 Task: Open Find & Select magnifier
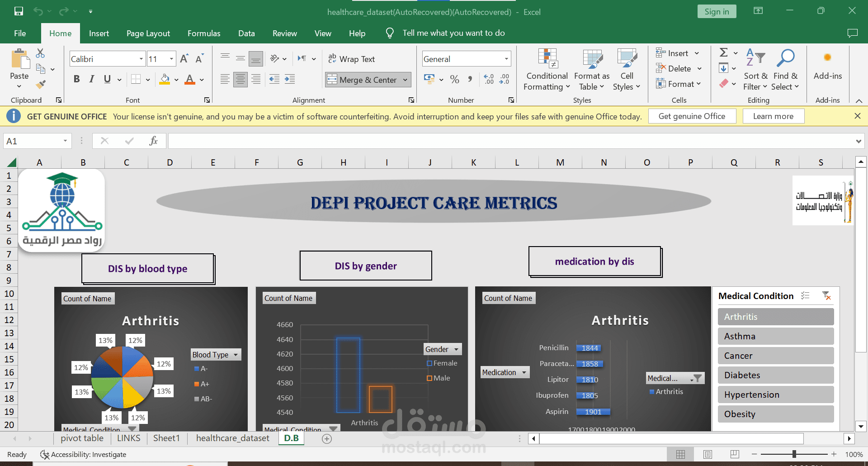786,70
